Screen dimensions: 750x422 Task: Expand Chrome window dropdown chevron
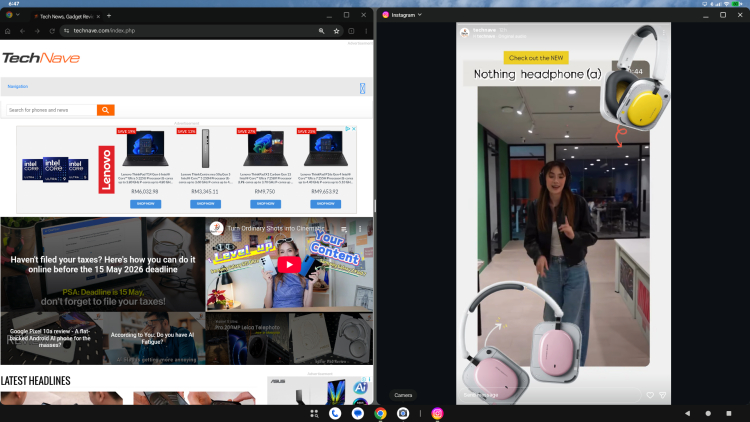coord(18,15)
